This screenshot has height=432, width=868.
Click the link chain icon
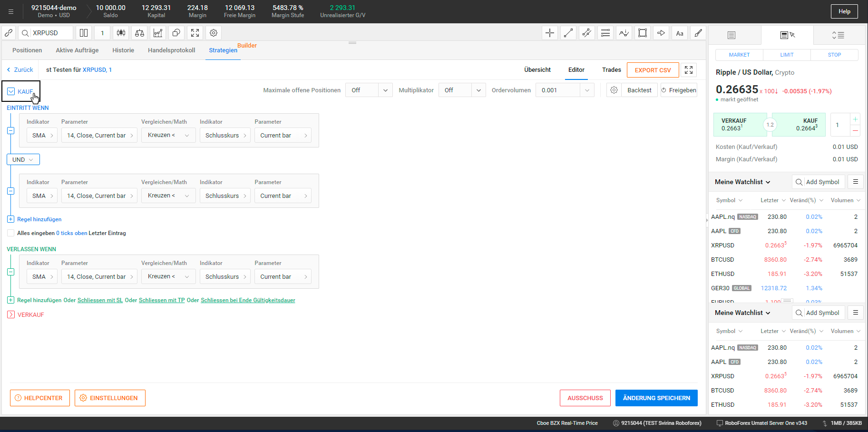9,33
